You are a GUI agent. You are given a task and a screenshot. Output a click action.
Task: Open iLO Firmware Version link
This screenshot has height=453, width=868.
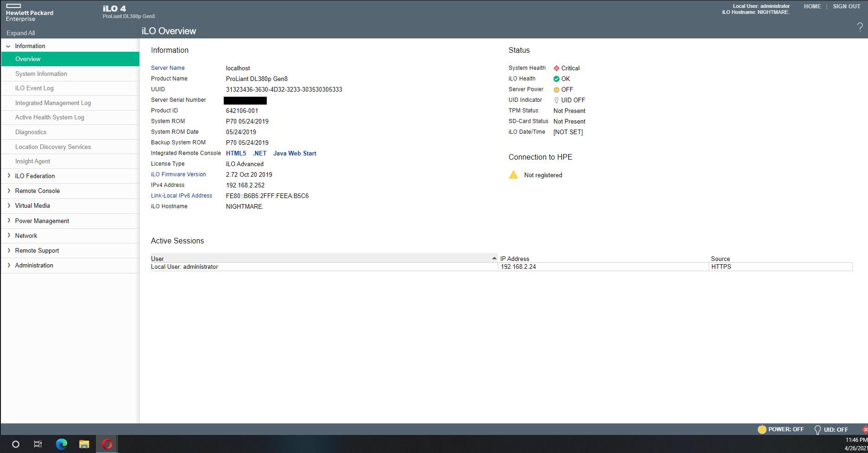tap(178, 174)
